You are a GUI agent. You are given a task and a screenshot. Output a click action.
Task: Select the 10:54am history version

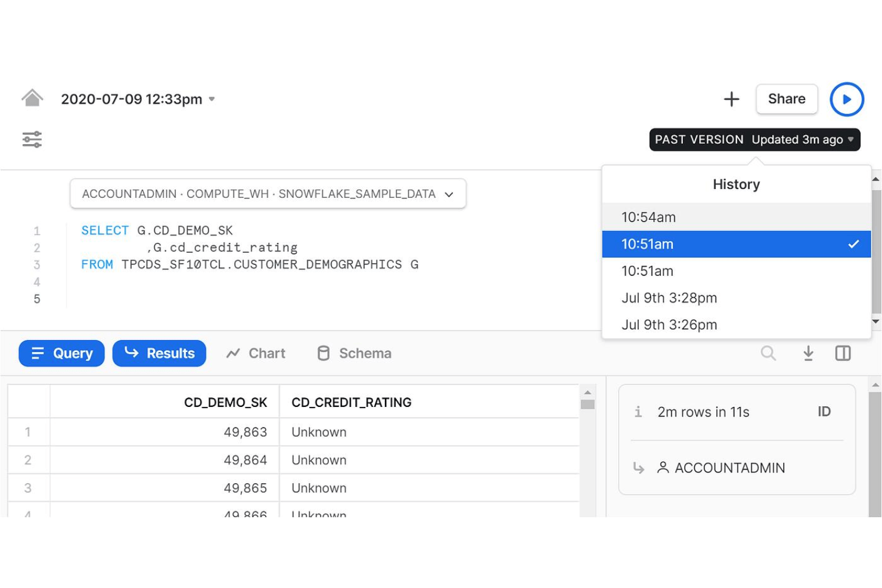(x=737, y=217)
